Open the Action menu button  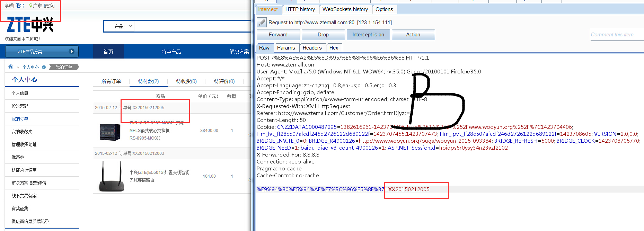[413, 35]
